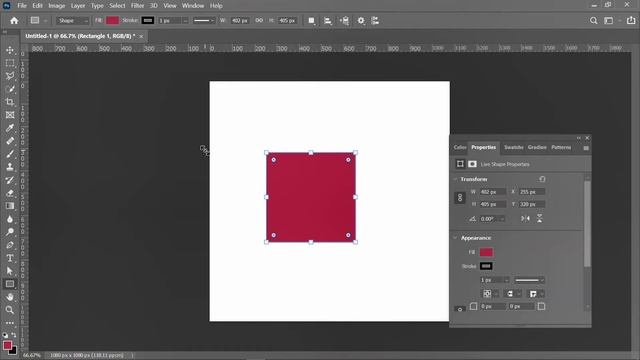
Task: Select the Frame tool
Action: (x=10, y=115)
